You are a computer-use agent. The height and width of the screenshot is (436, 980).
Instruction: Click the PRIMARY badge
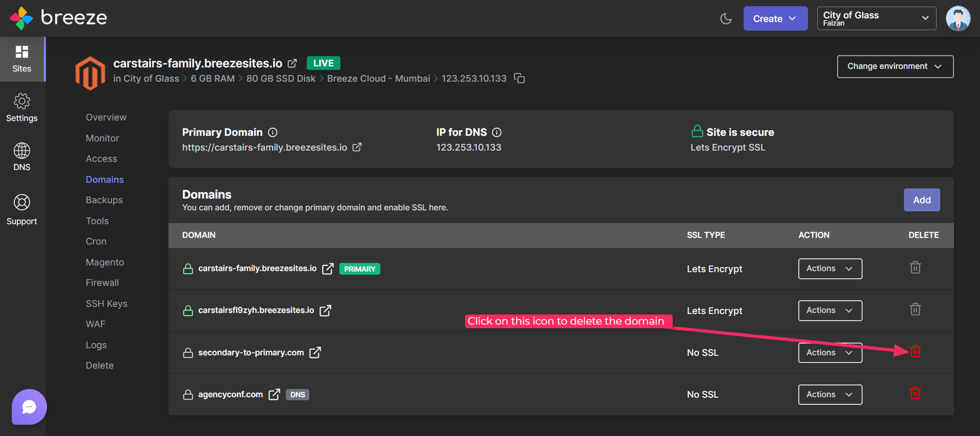click(x=360, y=269)
